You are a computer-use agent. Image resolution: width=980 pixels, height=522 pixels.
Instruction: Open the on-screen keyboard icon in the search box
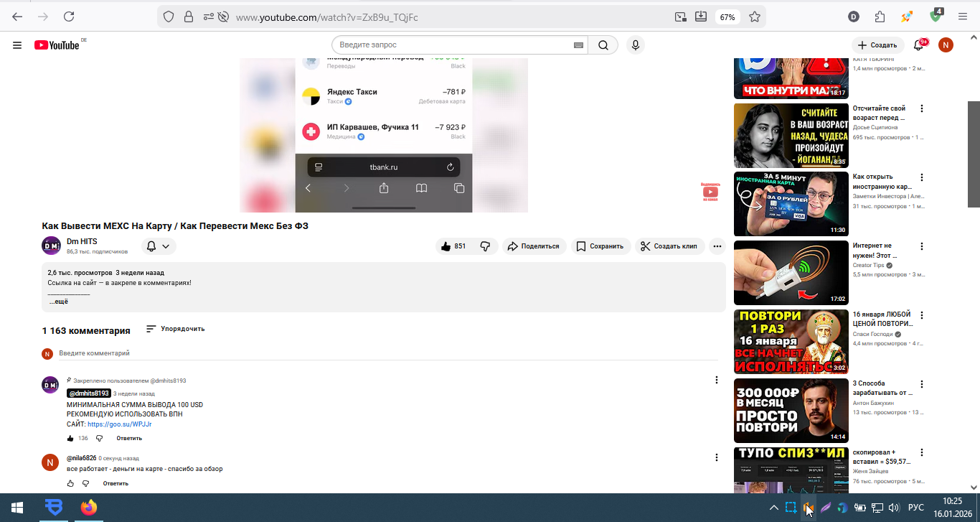pyautogui.click(x=579, y=45)
